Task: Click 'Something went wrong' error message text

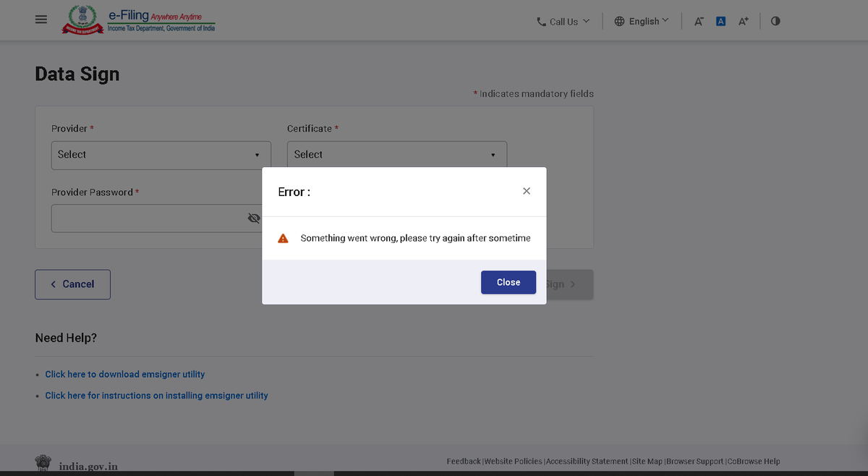Action: click(x=416, y=238)
